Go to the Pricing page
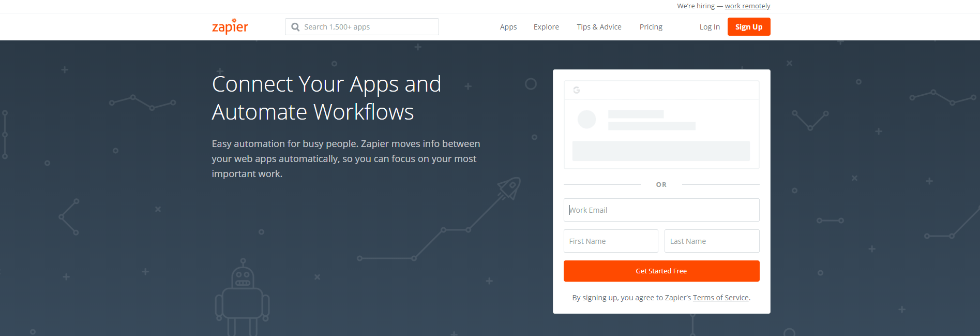The image size is (980, 336). (651, 27)
